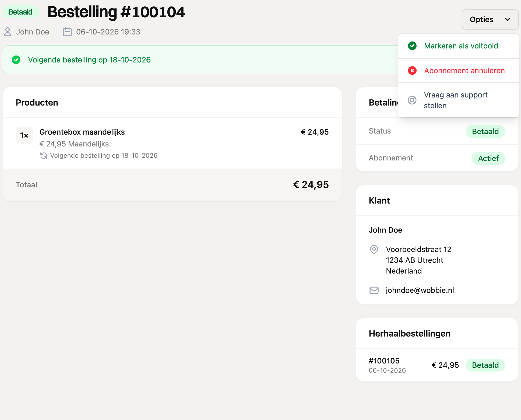Click the lifebuoy support icon

pyautogui.click(x=412, y=100)
